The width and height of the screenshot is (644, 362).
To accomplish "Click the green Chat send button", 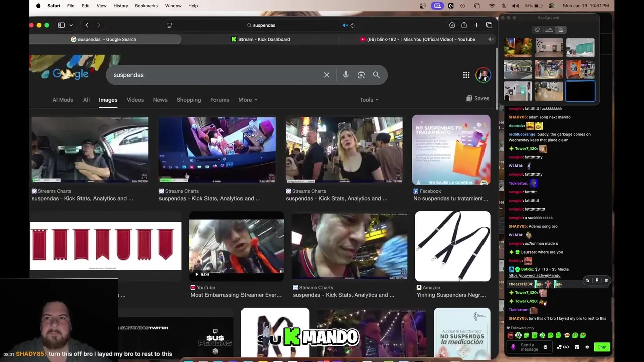I will pyautogui.click(x=602, y=347).
